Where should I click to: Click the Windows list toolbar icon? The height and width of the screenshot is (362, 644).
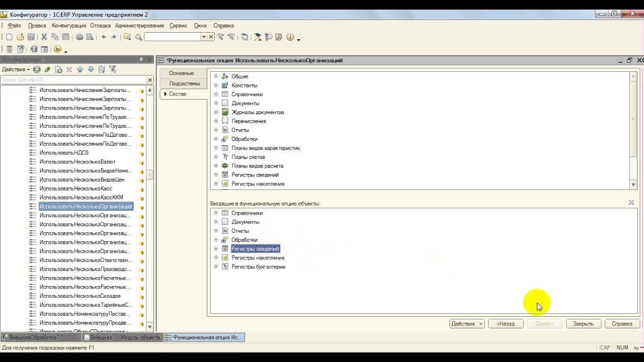click(245, 37)
